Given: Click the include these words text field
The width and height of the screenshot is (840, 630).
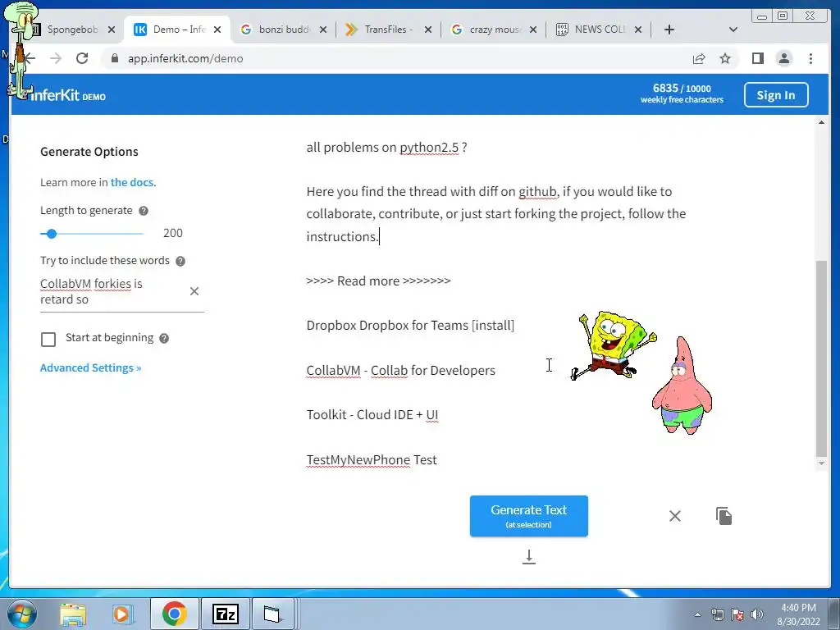Looking at the screenshot, I should coord(112,291).
